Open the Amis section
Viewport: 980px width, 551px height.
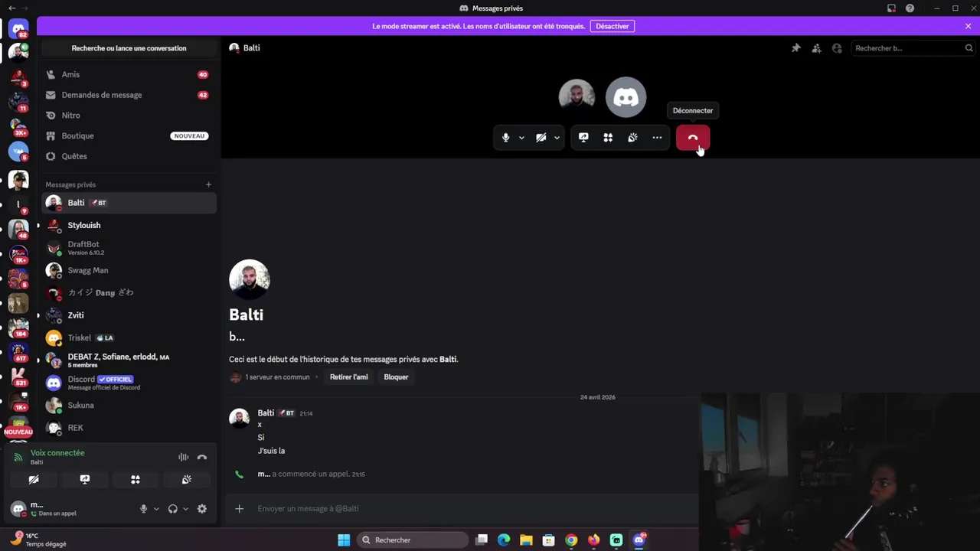[x=129, y=74]
